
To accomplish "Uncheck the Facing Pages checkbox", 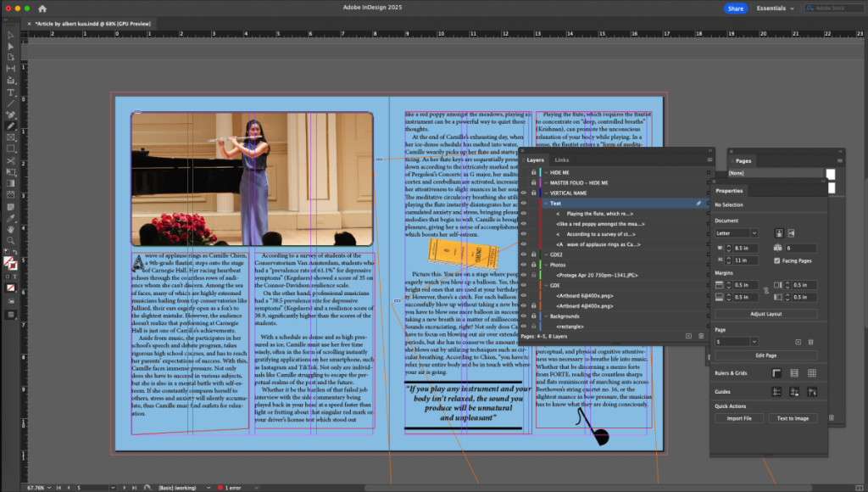I will [778, 260].
